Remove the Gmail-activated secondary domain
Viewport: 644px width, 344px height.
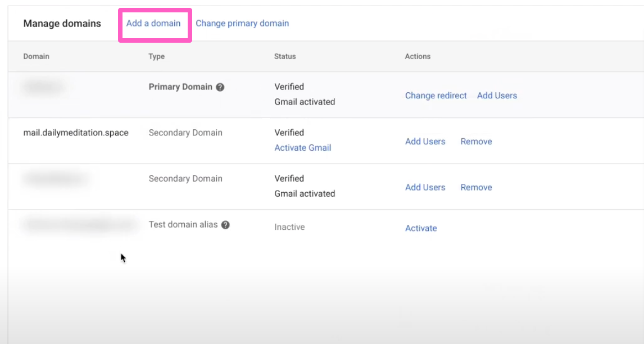click(476, 188)
